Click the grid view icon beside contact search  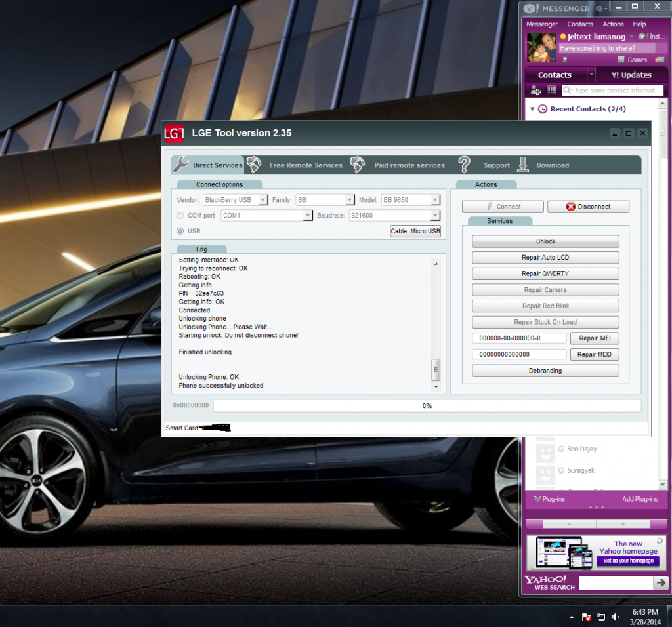click(551, 91)
